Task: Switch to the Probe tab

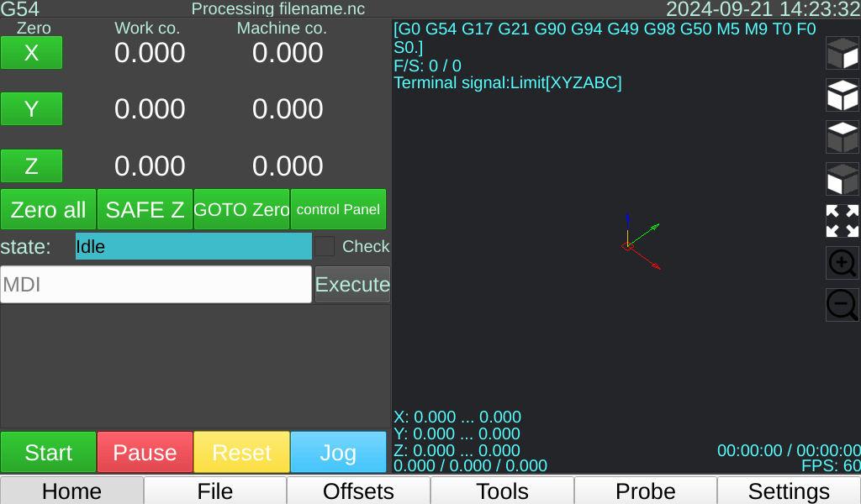Action: tap(645, 491)
